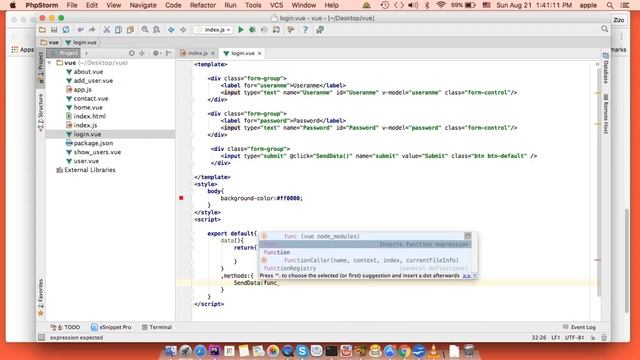This screenshot has height=360, width=640.
Task: Click the navigate Back toolbar arrow
Action: coord(171,30)
